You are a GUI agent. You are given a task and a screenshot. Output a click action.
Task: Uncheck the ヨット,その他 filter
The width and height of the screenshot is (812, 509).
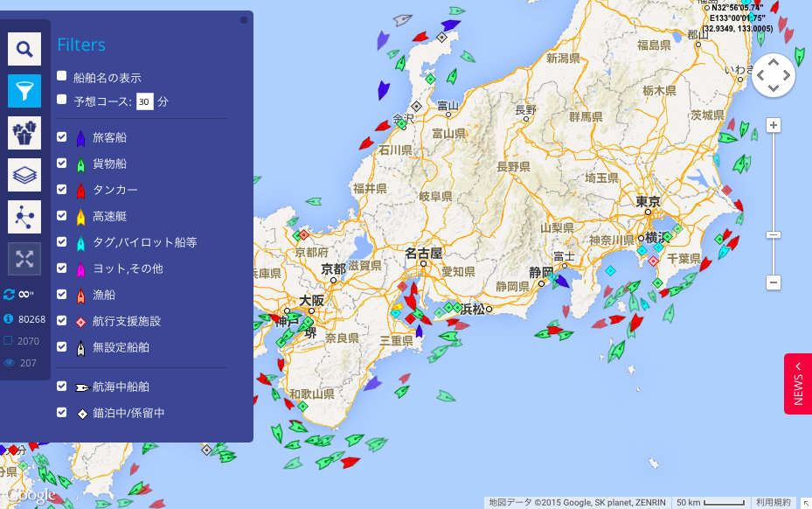coord(62,268)
